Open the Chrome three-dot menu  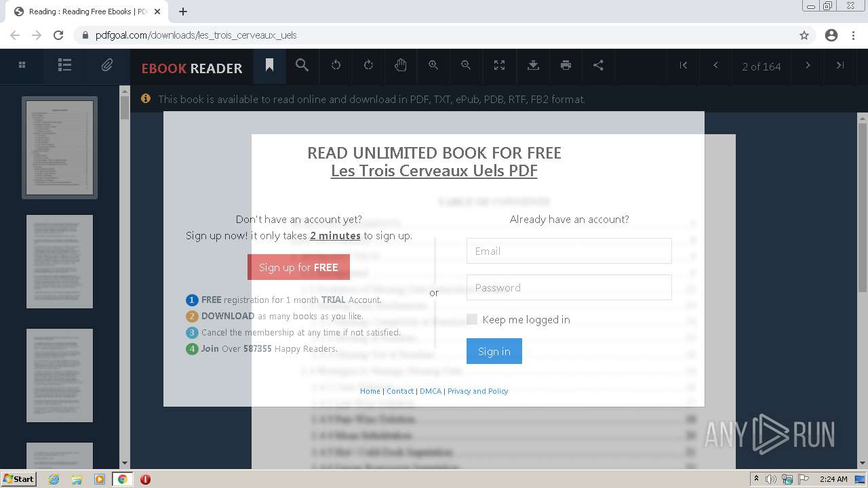tap(853, 35)
